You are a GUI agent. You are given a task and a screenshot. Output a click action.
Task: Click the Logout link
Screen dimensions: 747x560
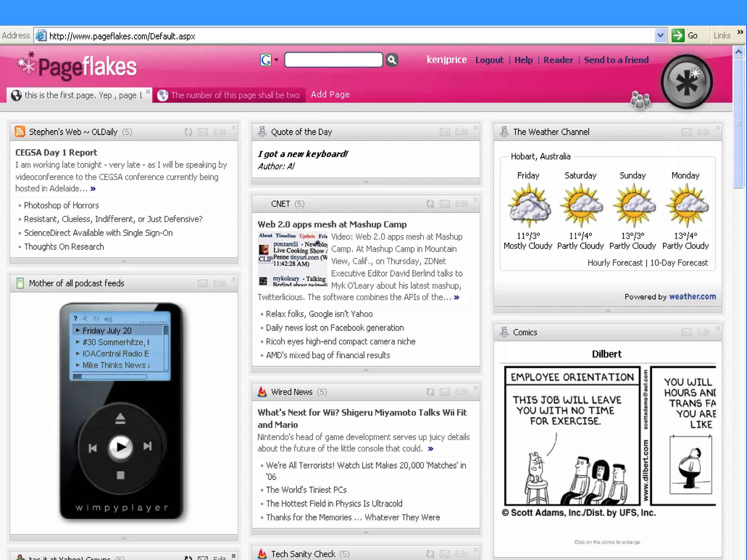[489, 60]
